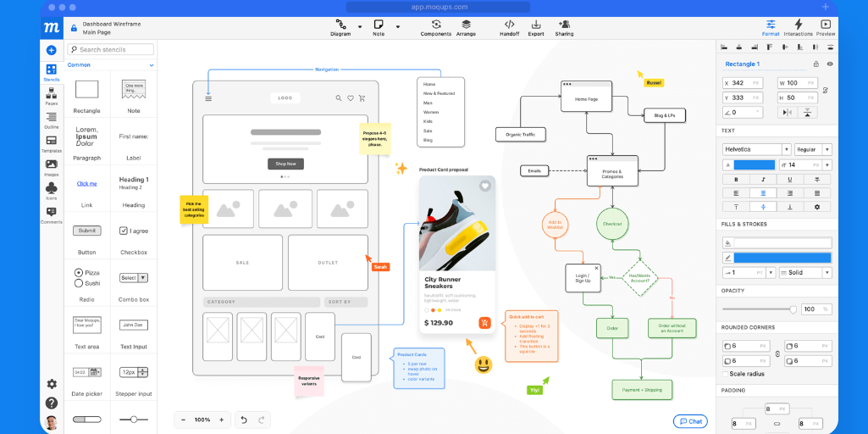This screenshot has width=868, height=434.
Task: Toggle strikethrough text formatting
Action: click(x=817, y=180)
